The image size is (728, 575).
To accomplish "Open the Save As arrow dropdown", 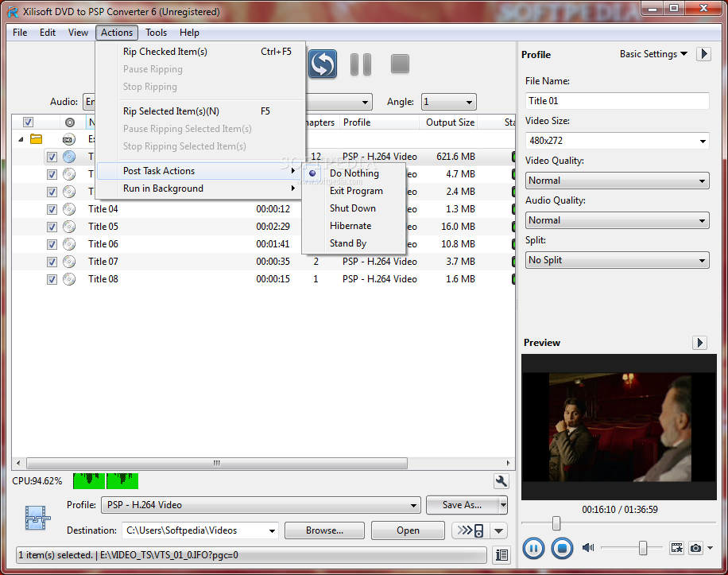I will [x=503, y=505].
